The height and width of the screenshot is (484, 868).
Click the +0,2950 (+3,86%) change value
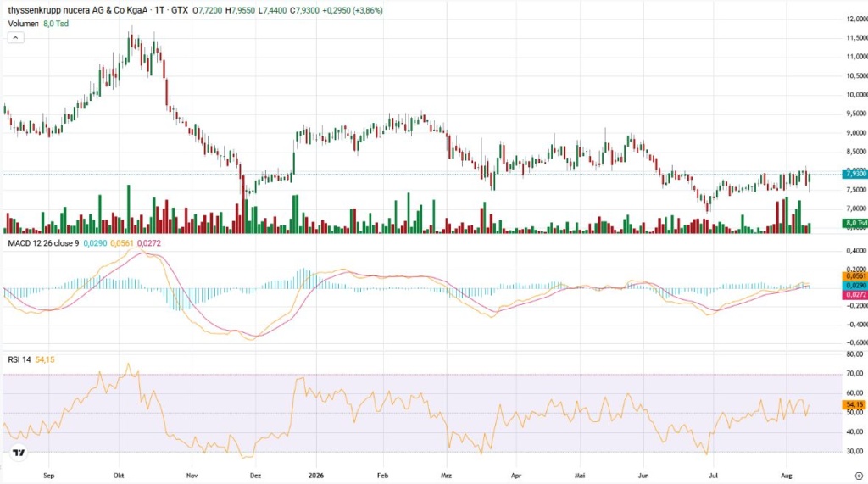point(353,10)
